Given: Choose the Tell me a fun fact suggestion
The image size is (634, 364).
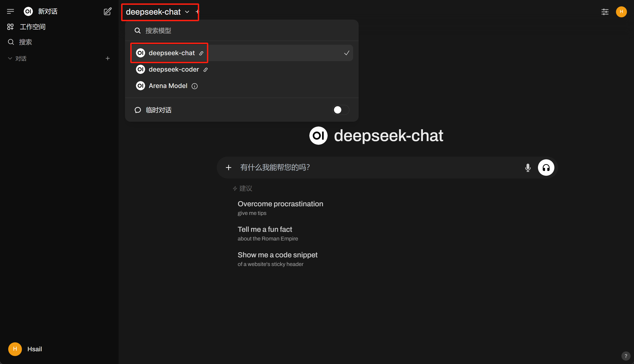Looking at the screenshot, I should [268, 233].
